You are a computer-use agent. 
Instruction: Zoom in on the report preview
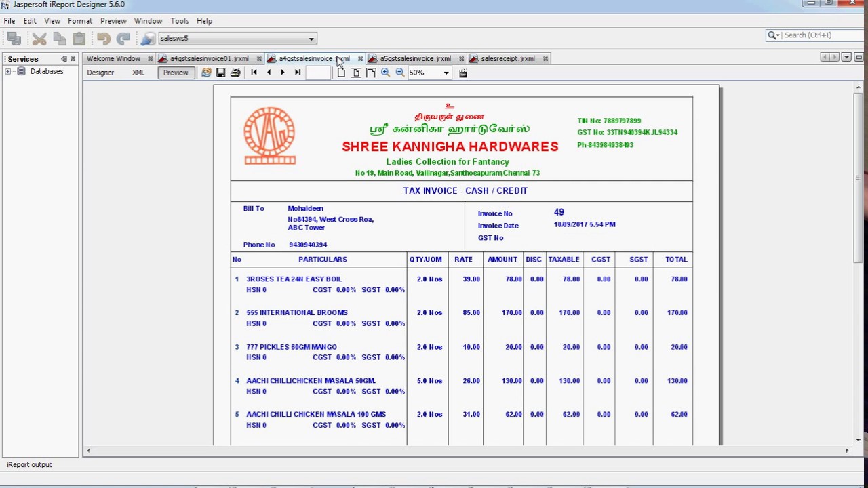click(x=385, y=73)
